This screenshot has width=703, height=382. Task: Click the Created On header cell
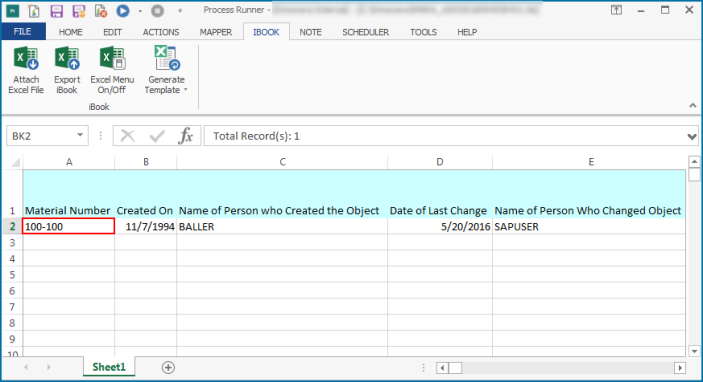(x=146, y=194)
